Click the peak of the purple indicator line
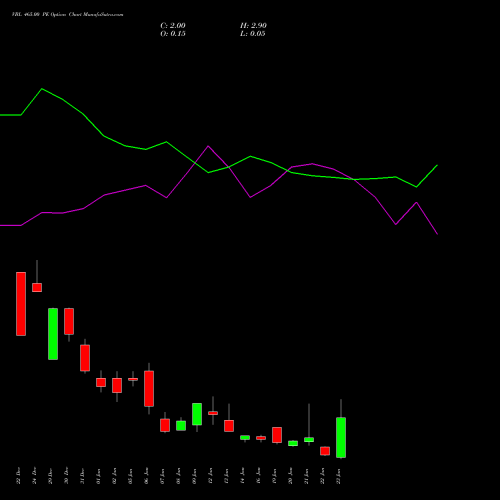Image resolution: width=500 pixels, height=500 pixels. [208, 146]
